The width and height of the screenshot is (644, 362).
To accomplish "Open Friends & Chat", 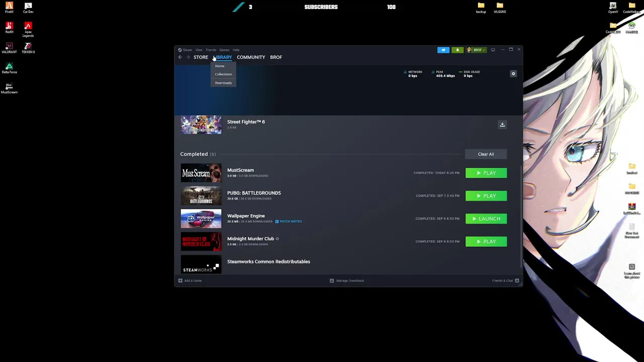I will point(505,281).
